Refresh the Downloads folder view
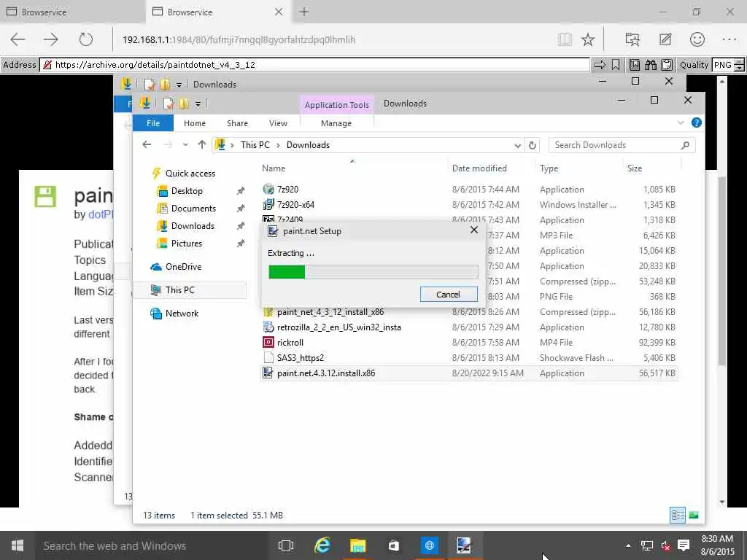The image size is (747, 560). coord(533,145)
